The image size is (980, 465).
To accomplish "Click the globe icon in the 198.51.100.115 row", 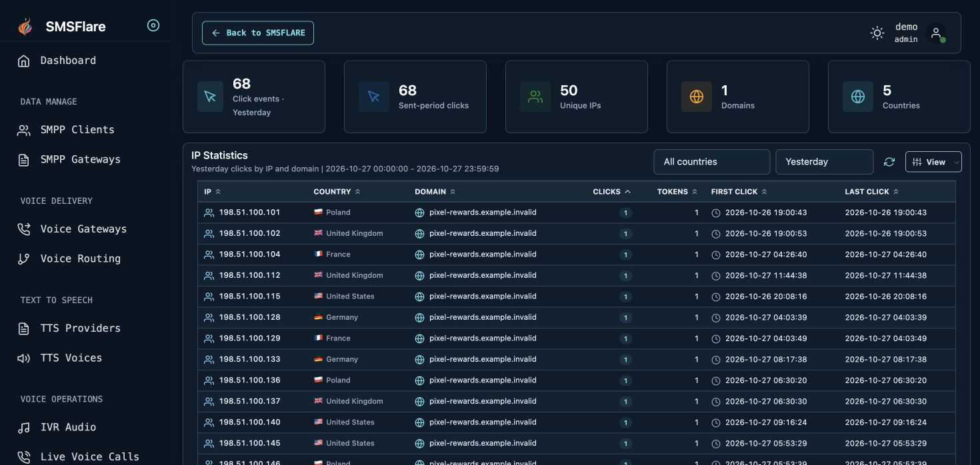I will tap(420, 296).
